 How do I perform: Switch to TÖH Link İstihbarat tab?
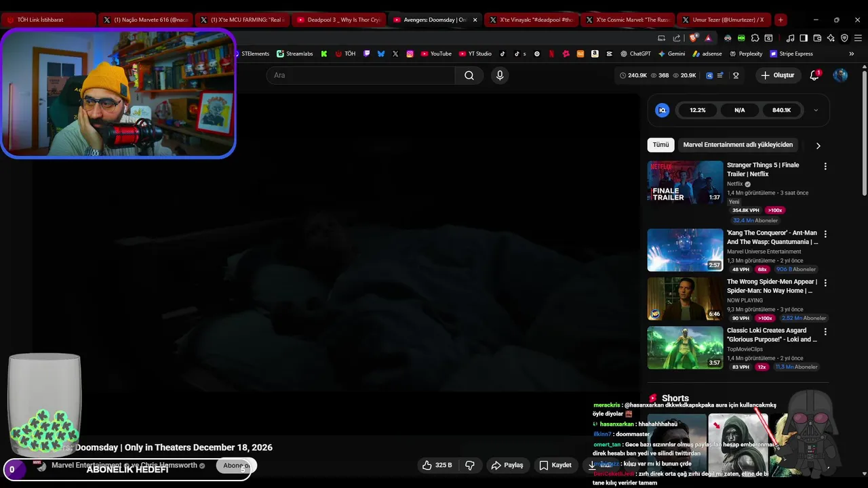coord(49,20)
